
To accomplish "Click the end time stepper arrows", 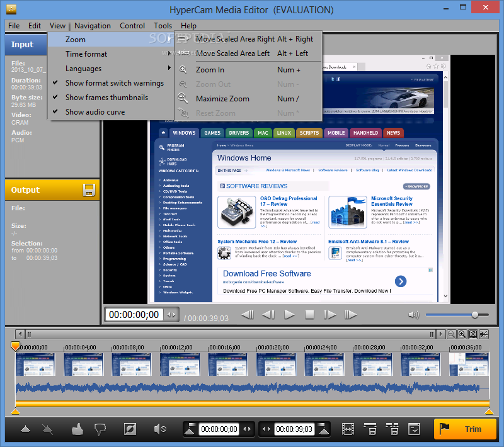I will [x=266, y=429].
